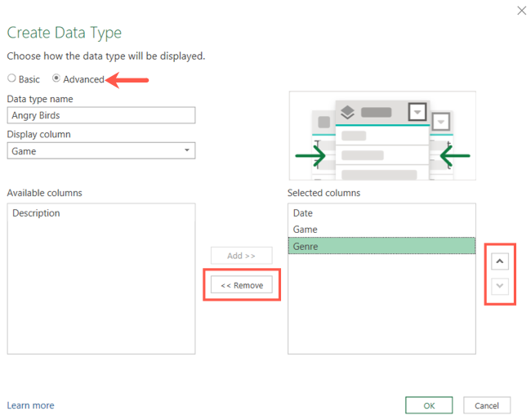Select the highlighted Genre column

[381, 246]
